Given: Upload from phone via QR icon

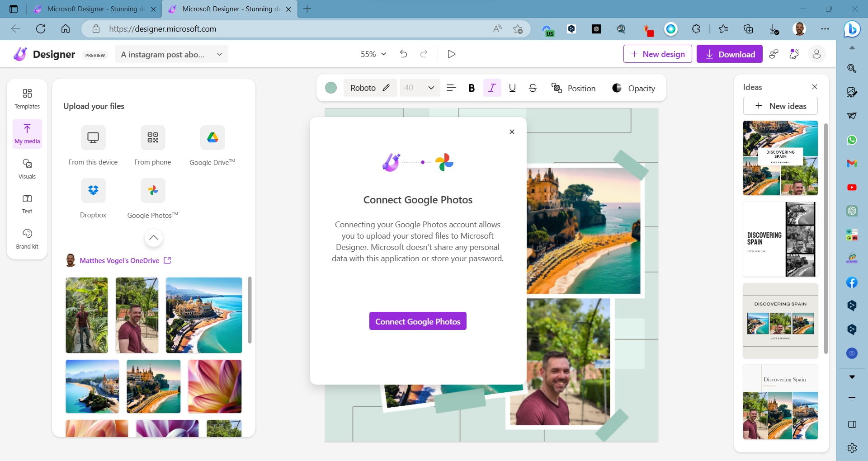Looking at the screenshot, I should [153, 137].
